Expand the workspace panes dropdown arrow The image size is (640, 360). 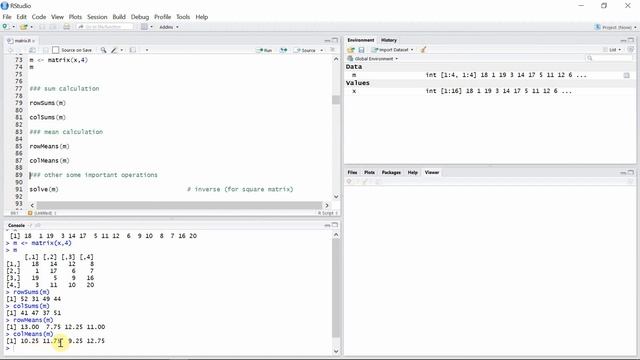tap(151, 27)
